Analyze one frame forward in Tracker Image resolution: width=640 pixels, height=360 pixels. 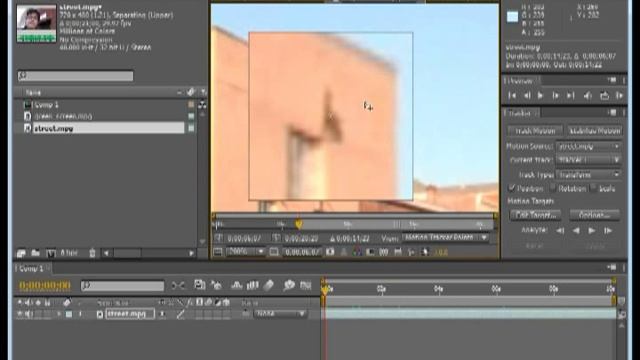pyautogui.click(x=608, y=231)
